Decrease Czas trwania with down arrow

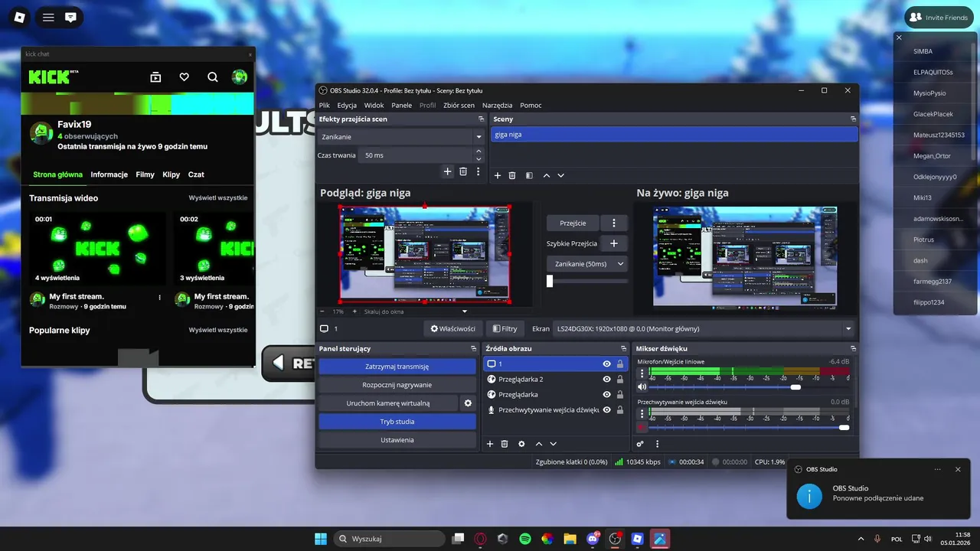479,159
